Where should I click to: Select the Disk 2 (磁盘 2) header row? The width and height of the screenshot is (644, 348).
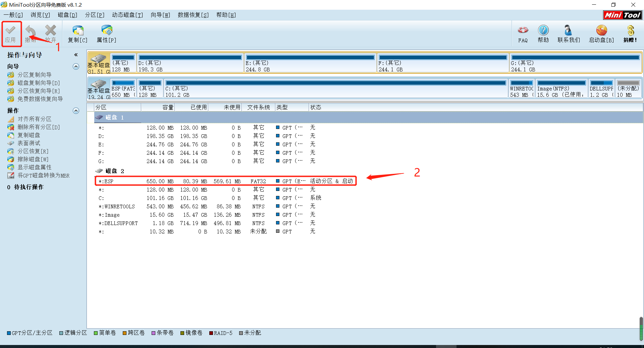(x=369, y=171)
